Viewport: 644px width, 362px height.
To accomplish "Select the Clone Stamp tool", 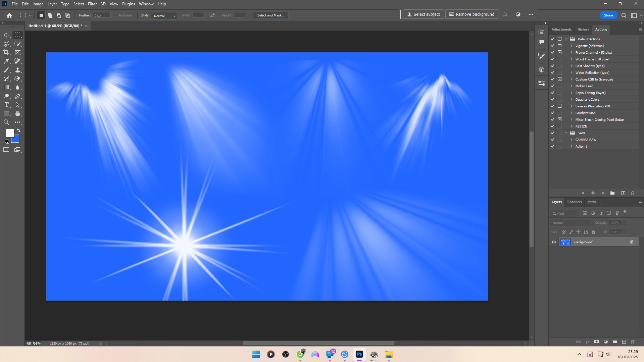I will tap(17, 70).
